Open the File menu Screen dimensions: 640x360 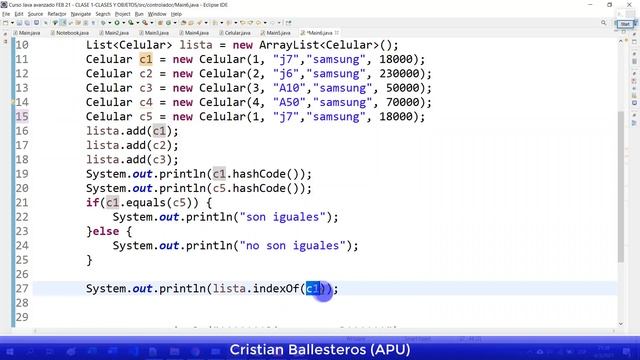tap(6, 14)
